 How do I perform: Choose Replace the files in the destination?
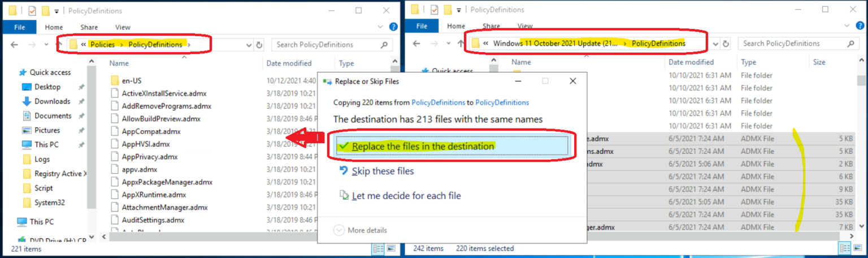coord(452,146)
